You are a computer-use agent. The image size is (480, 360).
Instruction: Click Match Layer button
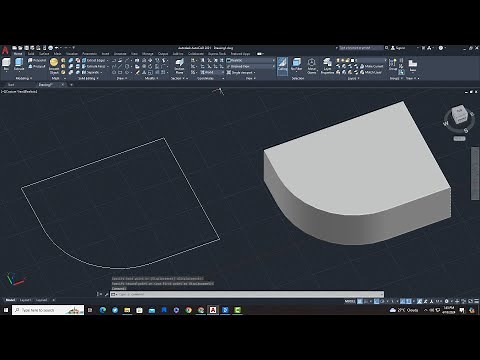click(x=371, y=72)
